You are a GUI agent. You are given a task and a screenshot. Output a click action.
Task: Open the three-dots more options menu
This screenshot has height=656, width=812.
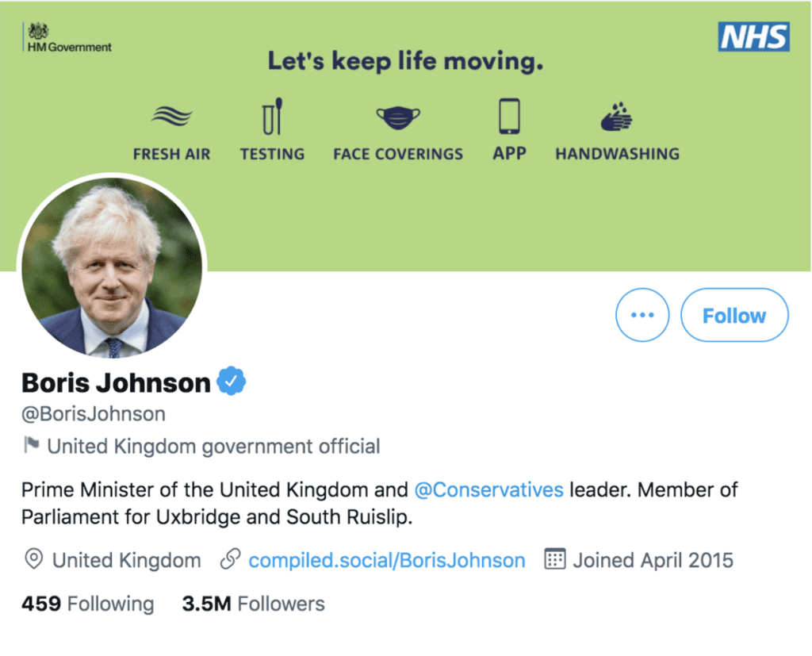pos(642,315)
